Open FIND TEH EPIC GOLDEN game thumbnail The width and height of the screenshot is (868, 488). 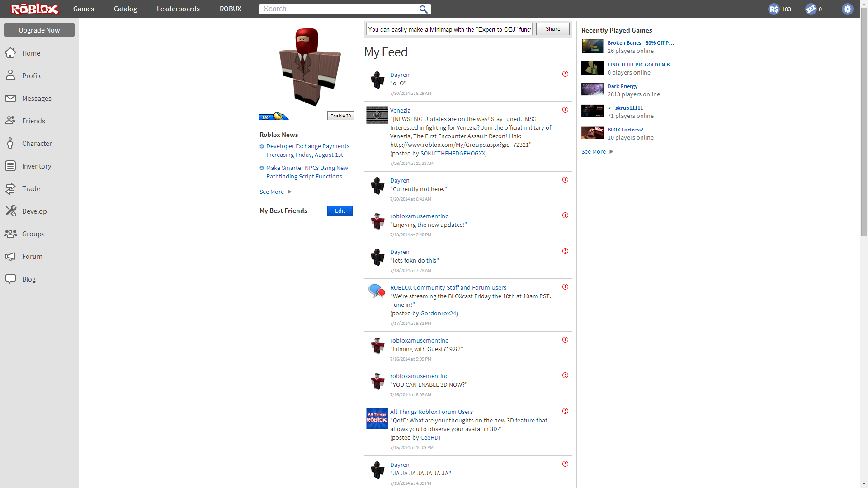click(x=592, y=68)
